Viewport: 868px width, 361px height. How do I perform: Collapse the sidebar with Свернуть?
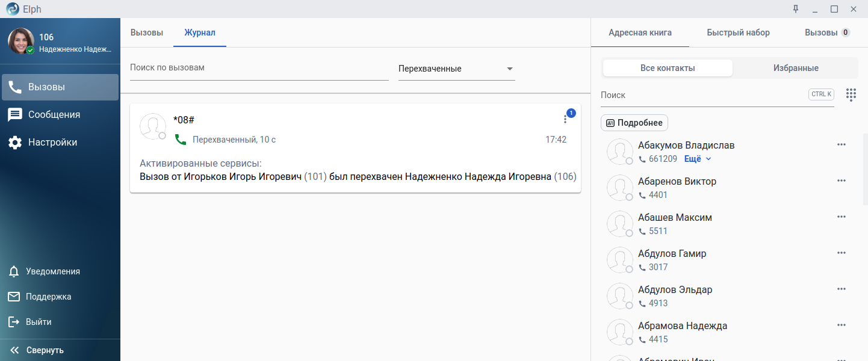coord(45,350)
